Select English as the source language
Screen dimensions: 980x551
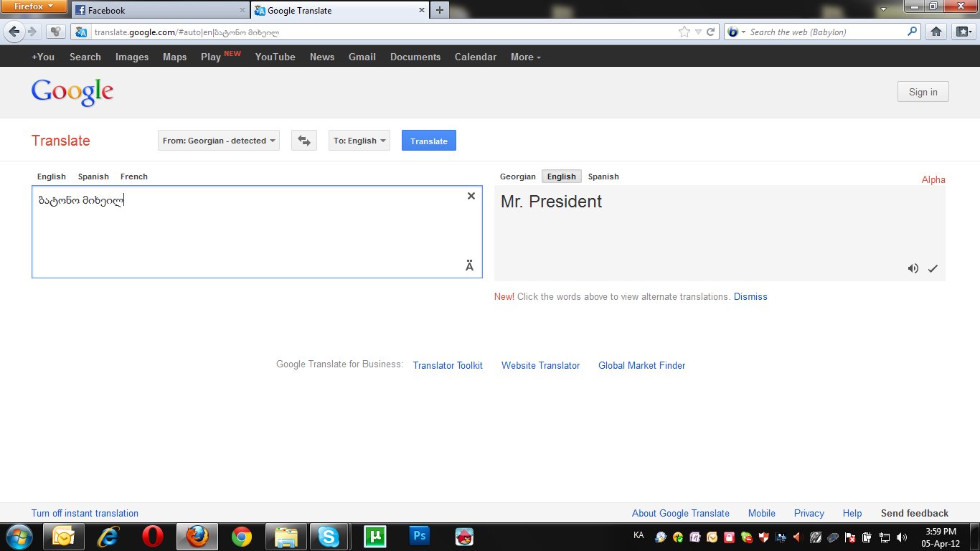(52, 176)
